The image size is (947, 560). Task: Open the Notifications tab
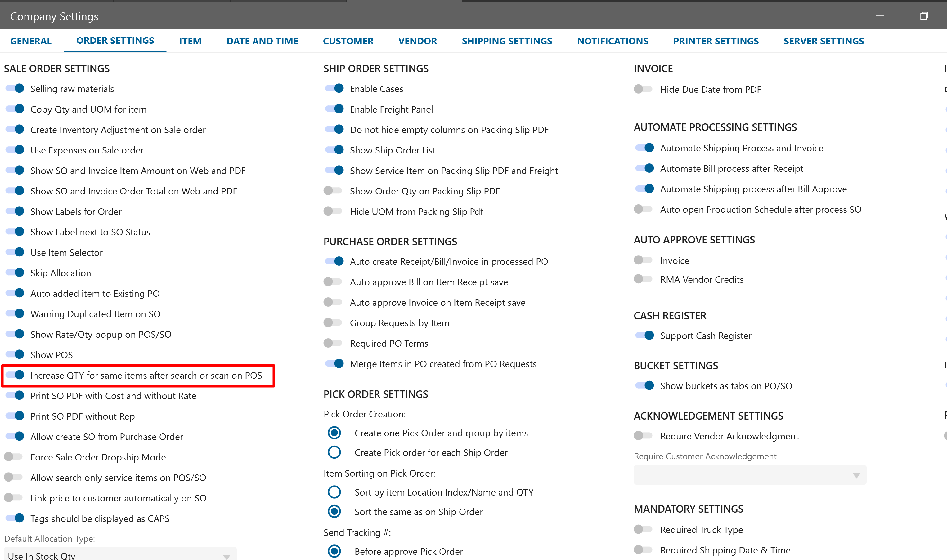(x=612, y=41)
